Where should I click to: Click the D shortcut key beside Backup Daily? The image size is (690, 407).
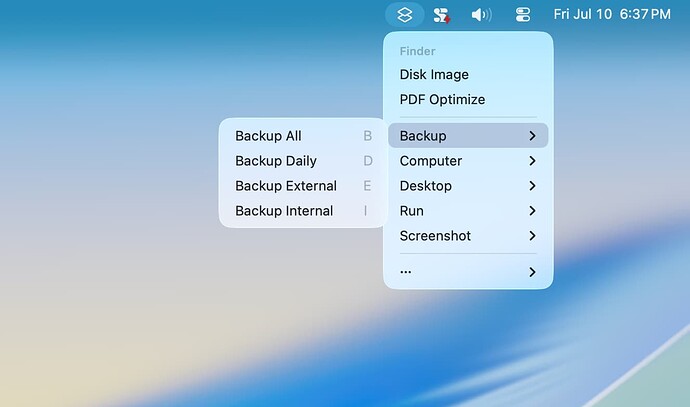pos(368,161)
